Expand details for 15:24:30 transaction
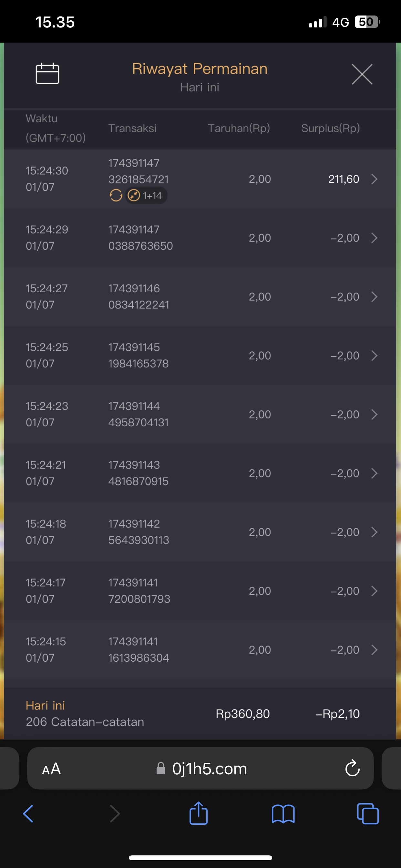The image size is (401, 868). (374, 179)
